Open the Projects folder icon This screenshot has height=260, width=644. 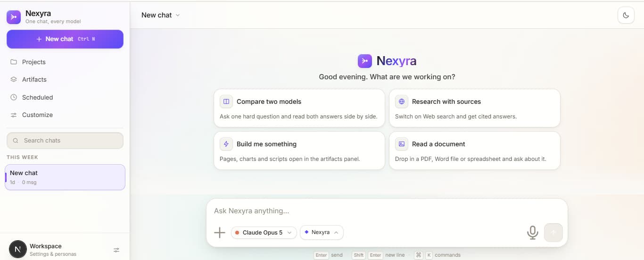pos(14,62)
